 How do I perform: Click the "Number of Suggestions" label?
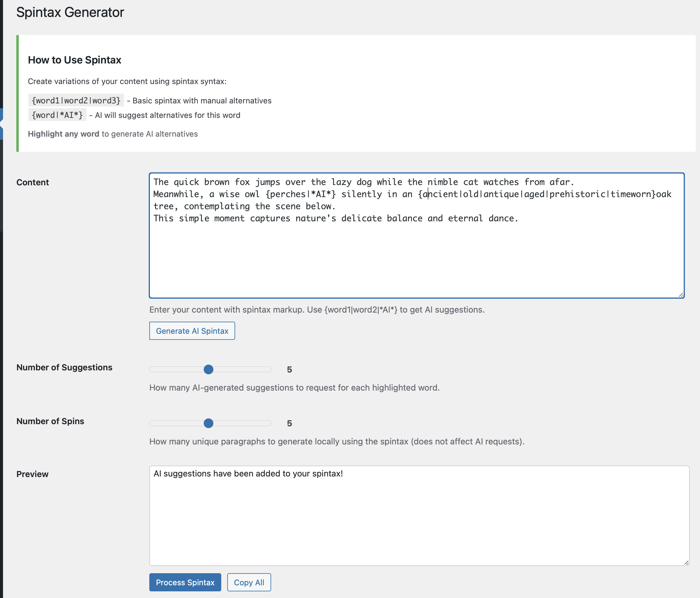64,367
